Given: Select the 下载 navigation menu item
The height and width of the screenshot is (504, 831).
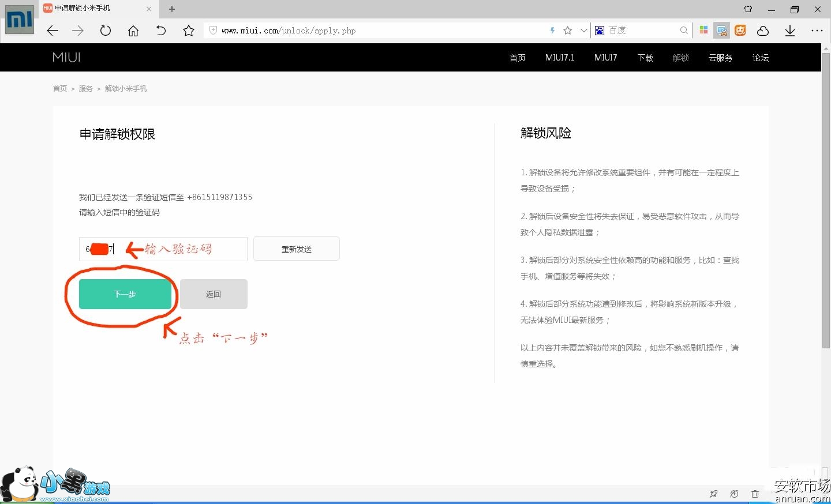Looking at the screenshot, I should pos(645,58).
